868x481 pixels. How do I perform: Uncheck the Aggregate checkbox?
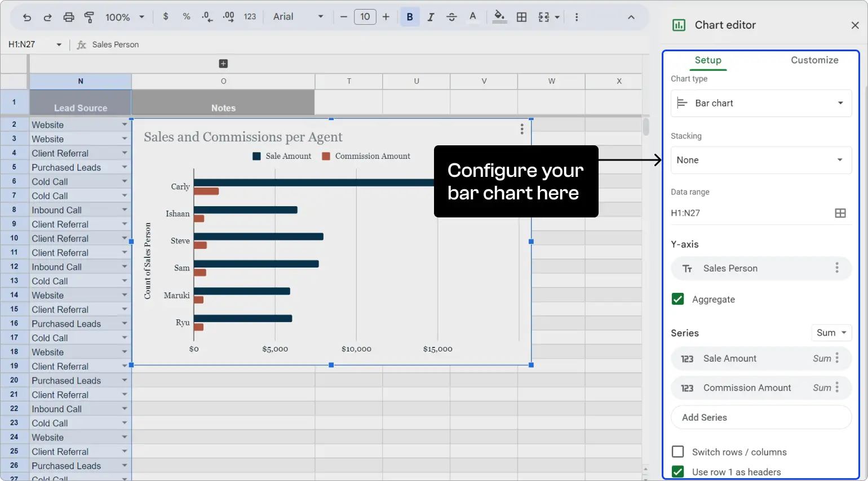click(x=678, y=299)
